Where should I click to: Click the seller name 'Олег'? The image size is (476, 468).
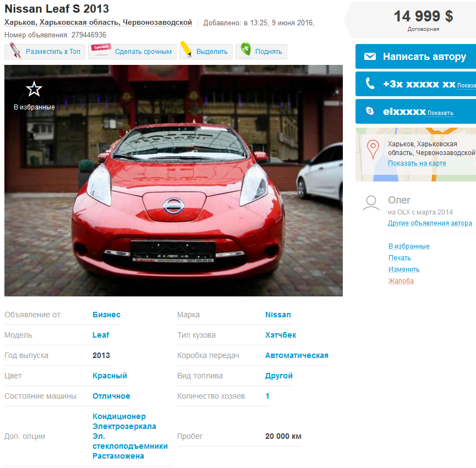pos(399,200)
